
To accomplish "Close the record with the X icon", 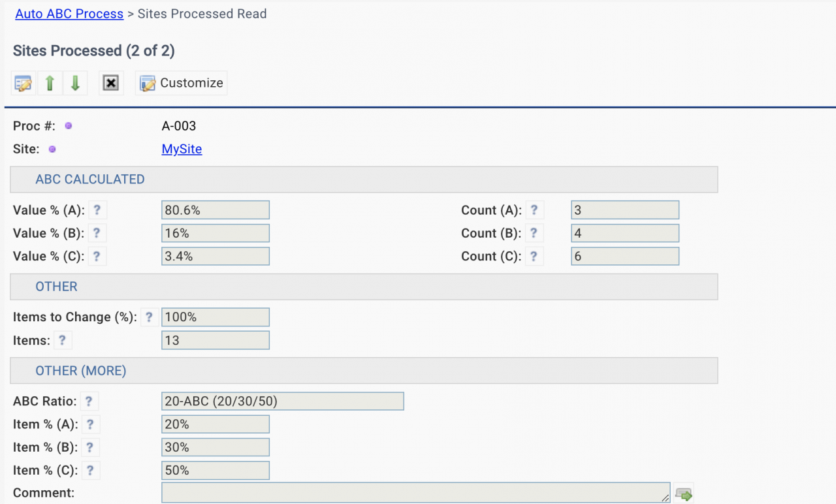I will 111,84.
